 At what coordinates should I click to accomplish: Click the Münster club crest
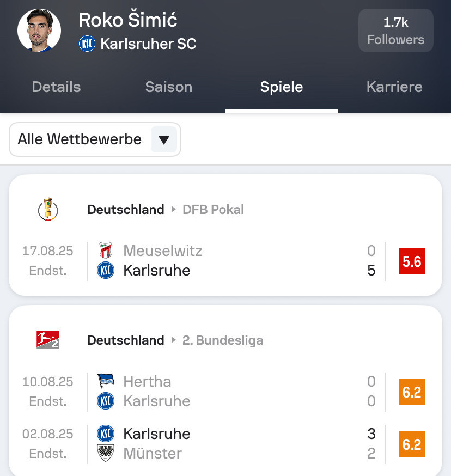coord(105,453)
